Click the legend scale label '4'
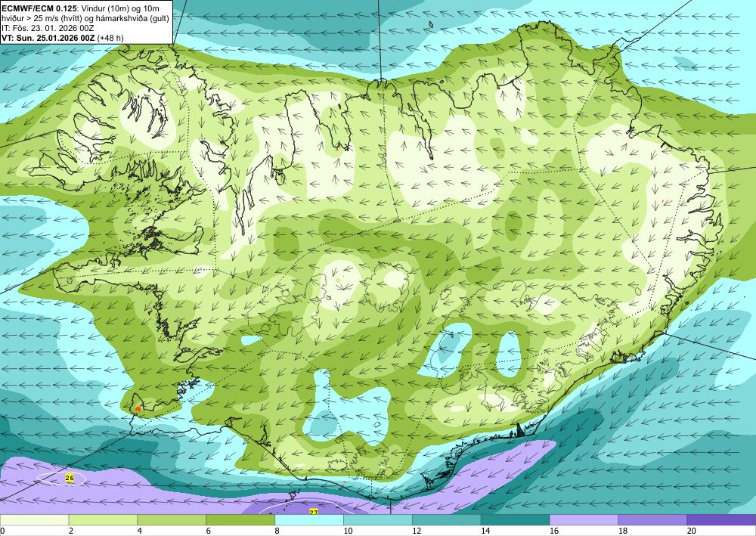 click(x=140, y=531)
